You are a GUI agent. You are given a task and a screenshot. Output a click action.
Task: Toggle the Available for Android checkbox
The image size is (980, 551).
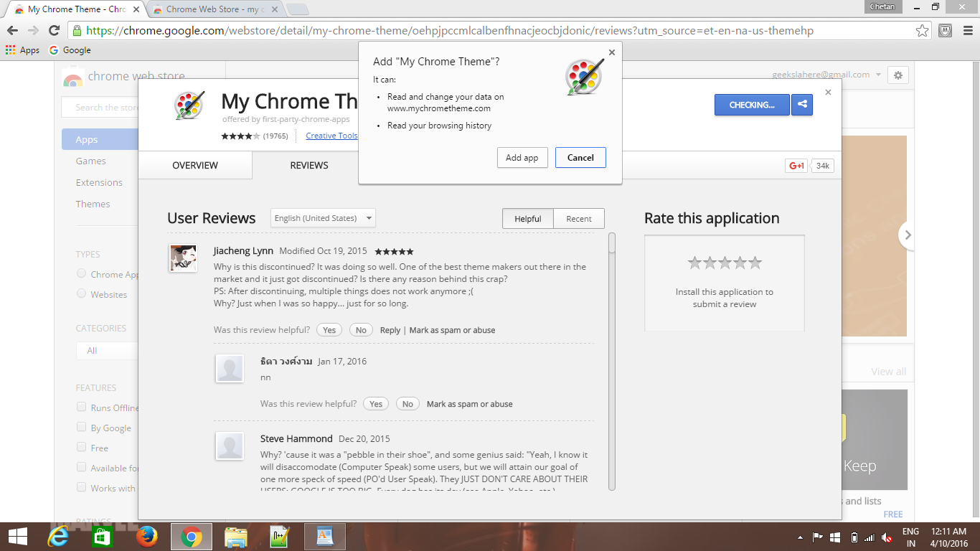[81, 467]
